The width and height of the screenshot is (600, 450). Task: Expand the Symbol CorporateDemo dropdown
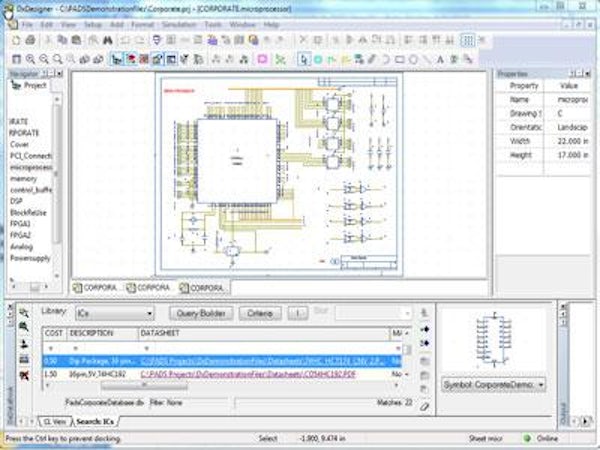point(541,383)
